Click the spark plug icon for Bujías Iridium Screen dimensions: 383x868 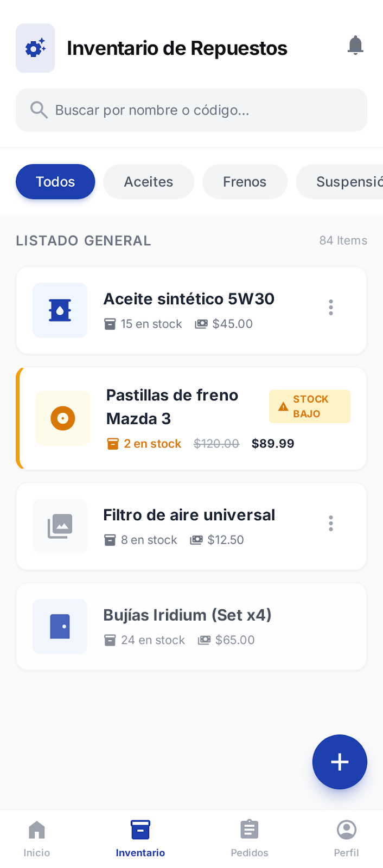[60, 626]
